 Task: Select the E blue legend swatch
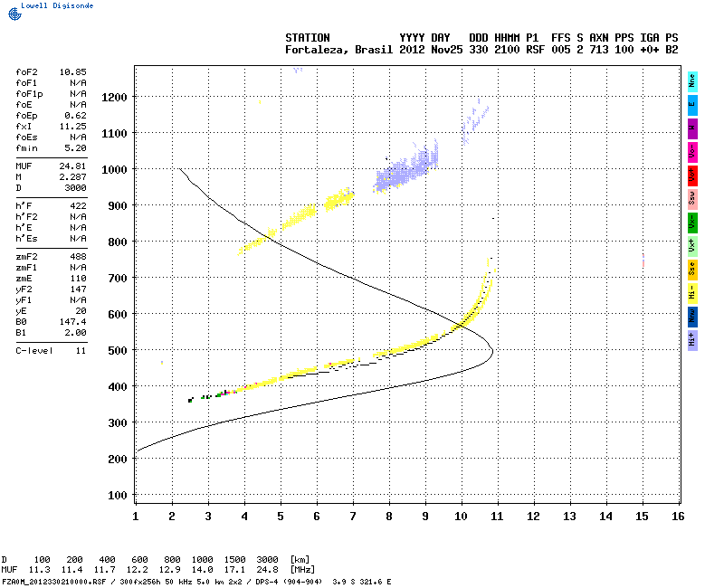pos(691,105)
